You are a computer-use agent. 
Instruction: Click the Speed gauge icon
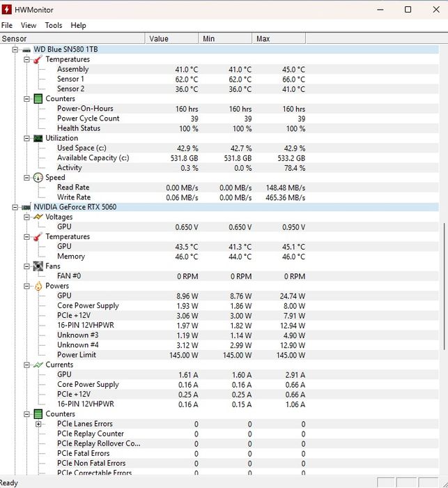coord(38,178)
